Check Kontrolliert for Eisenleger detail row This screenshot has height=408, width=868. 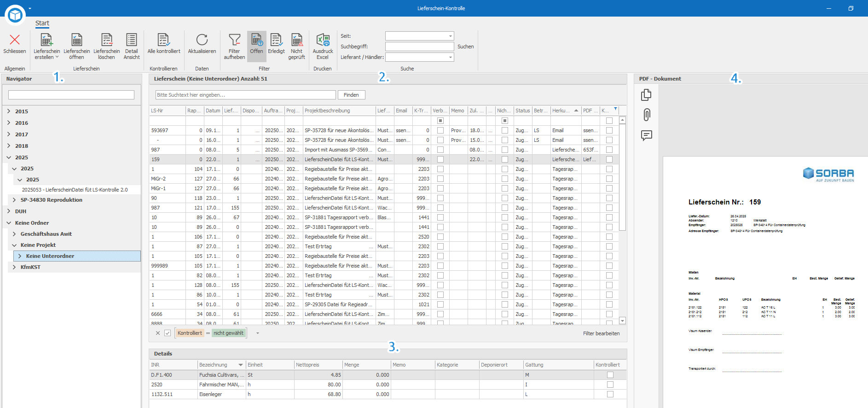(610, 394)
